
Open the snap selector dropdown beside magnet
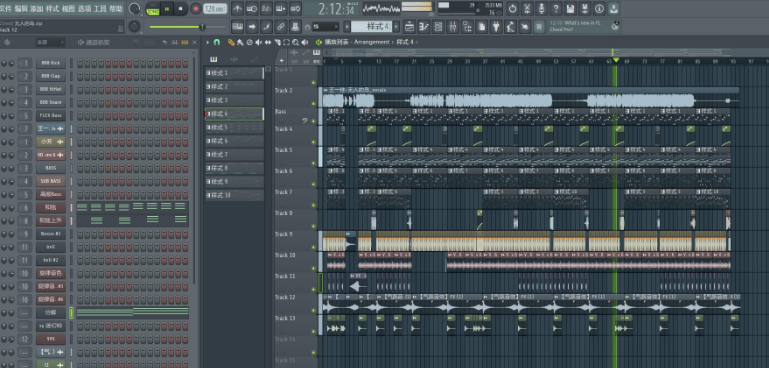point(326,26)
